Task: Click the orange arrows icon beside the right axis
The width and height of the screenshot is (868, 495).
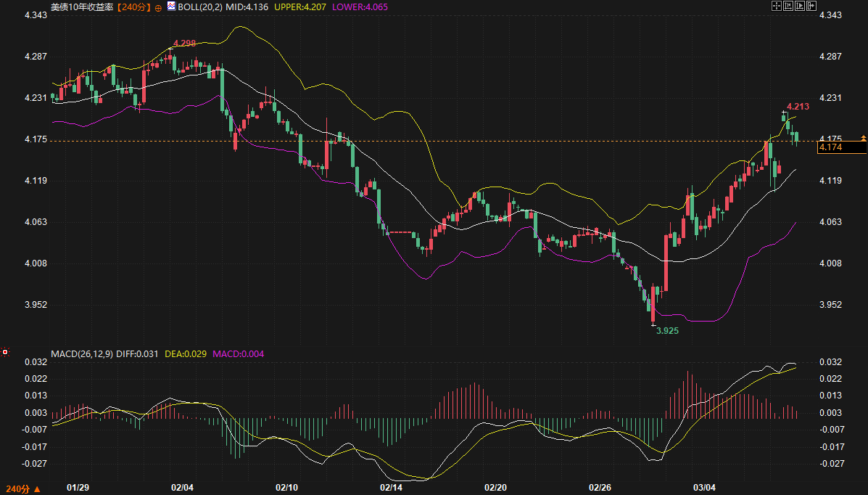Action: (x=863, y=137)
